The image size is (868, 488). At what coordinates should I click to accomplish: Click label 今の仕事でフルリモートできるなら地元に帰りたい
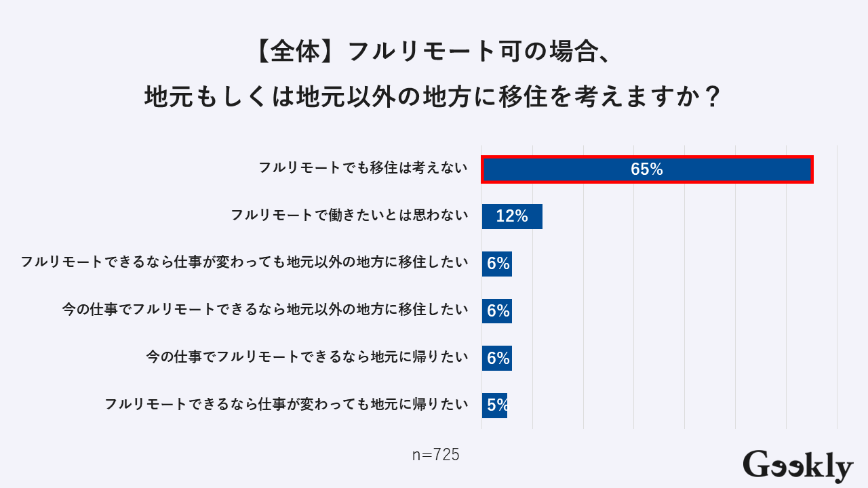(307, 357)
